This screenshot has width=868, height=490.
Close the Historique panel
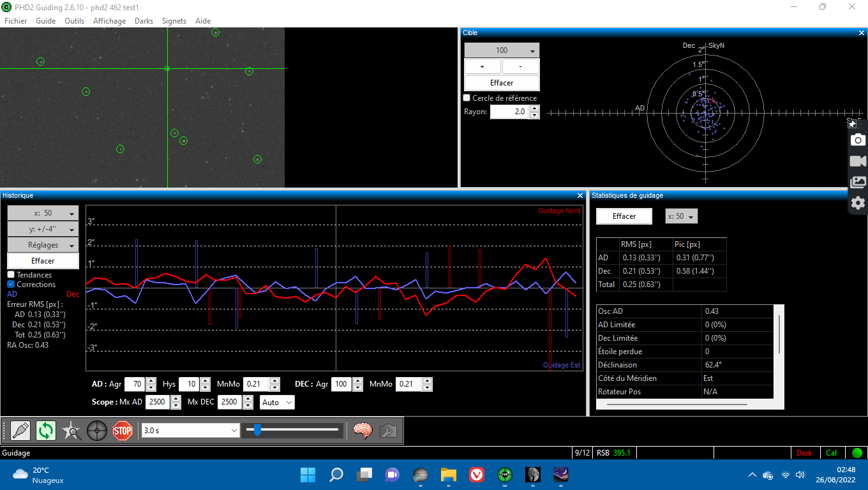coord(580,195)
